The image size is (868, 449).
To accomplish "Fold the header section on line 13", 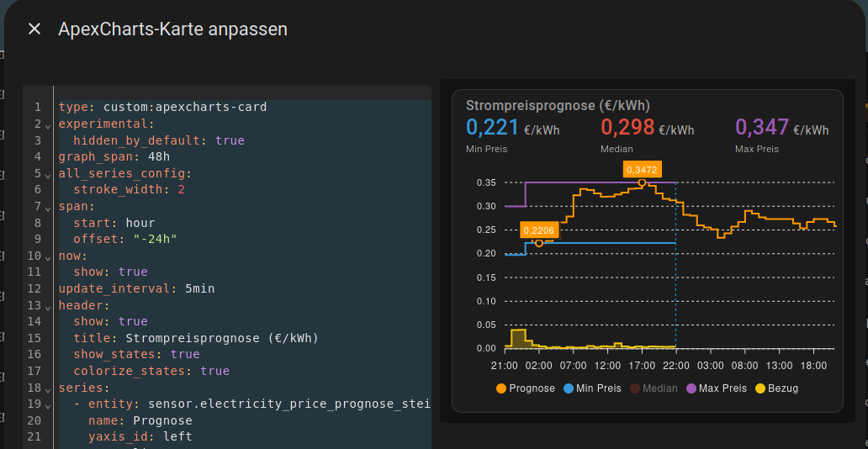I will [48, 306].
